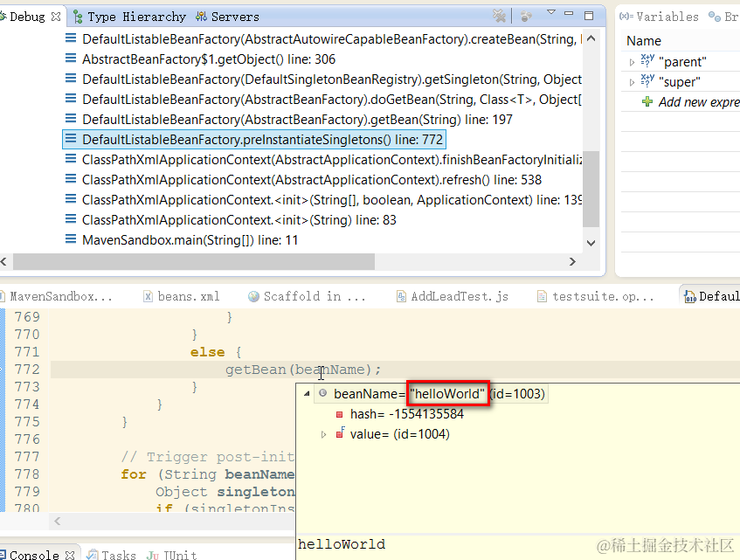Click stack frame icon beside getObject() line 306
The height and width of the screenshot is (560, 740).
coord(70,58)
